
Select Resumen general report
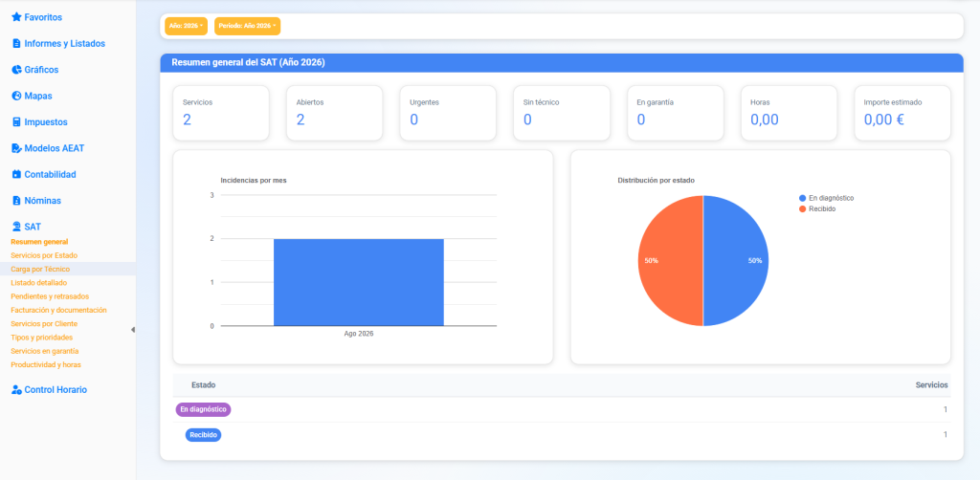click(x=39, y=242)
